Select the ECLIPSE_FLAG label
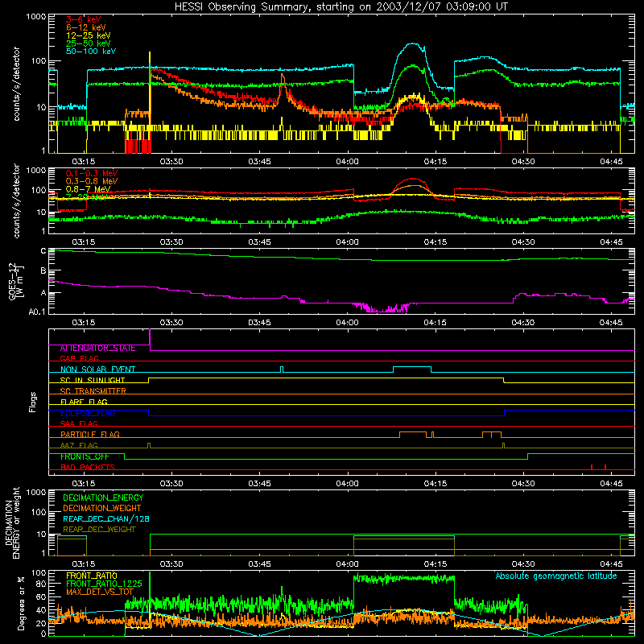 click(88, 413)
